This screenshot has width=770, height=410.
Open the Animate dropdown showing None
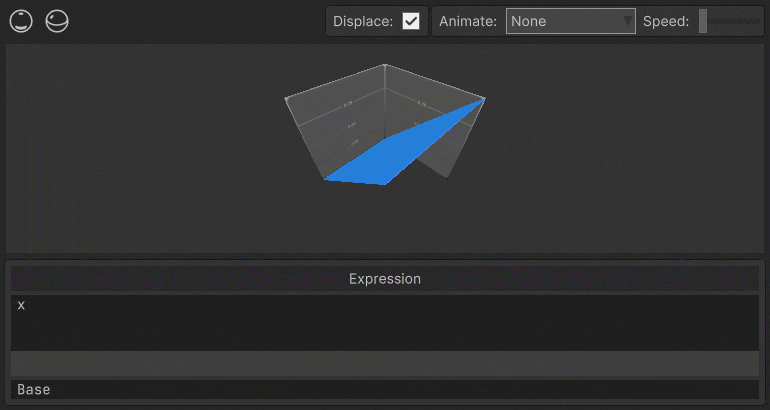(571, 21)
